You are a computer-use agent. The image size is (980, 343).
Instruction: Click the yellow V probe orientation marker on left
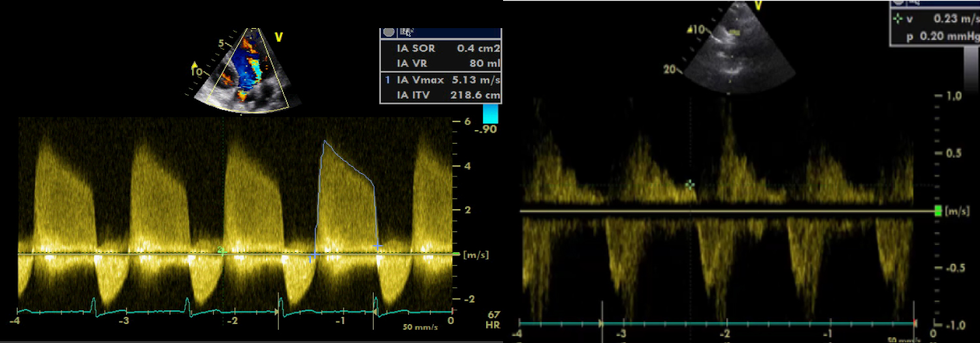278,37
